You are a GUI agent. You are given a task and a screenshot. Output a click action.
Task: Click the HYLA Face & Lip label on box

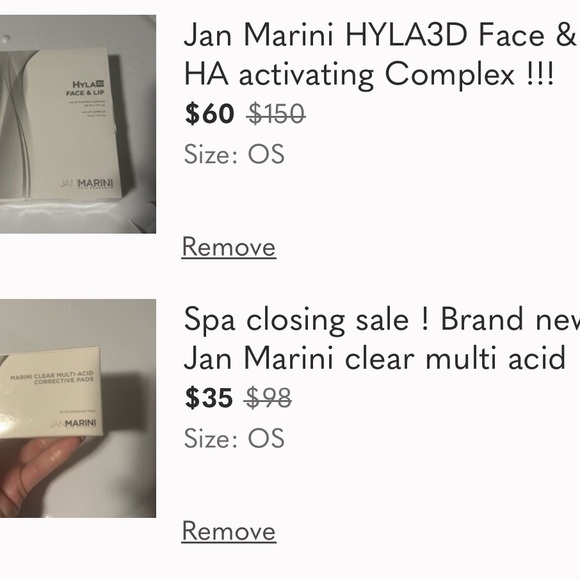tap(86, 88)
